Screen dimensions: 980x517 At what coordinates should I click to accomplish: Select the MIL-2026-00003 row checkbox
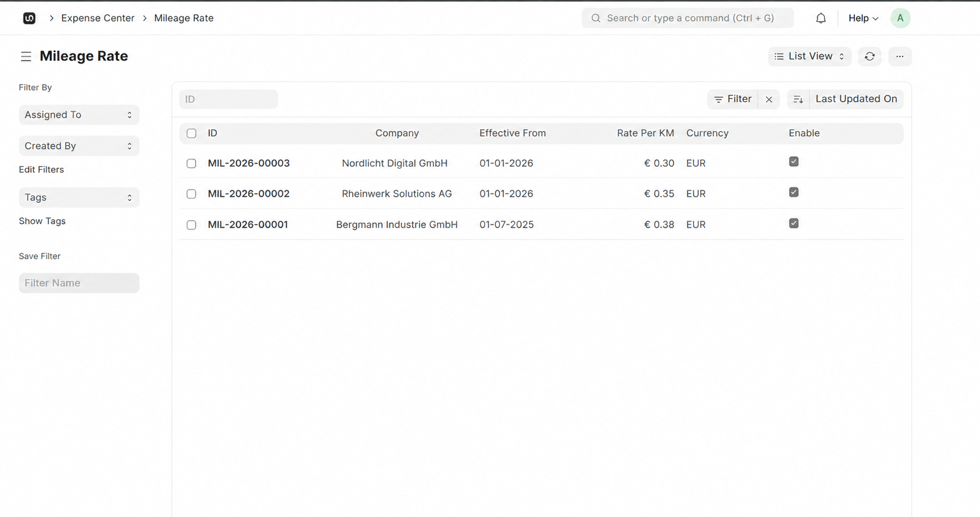[191, 163]
